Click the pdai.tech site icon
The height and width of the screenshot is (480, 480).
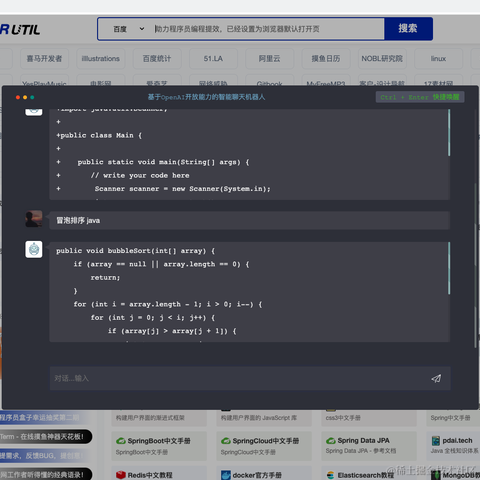tap(436, 441)
